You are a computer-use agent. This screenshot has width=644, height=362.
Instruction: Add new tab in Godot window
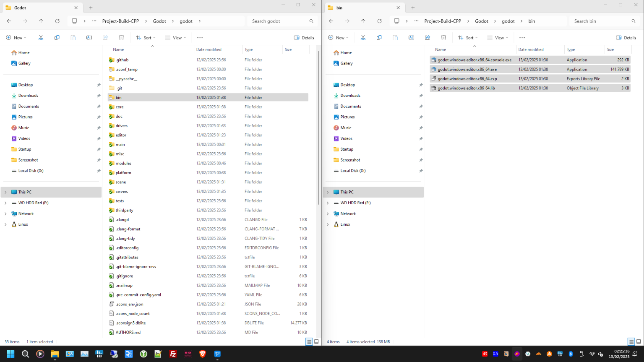click(x=91, y=8)
